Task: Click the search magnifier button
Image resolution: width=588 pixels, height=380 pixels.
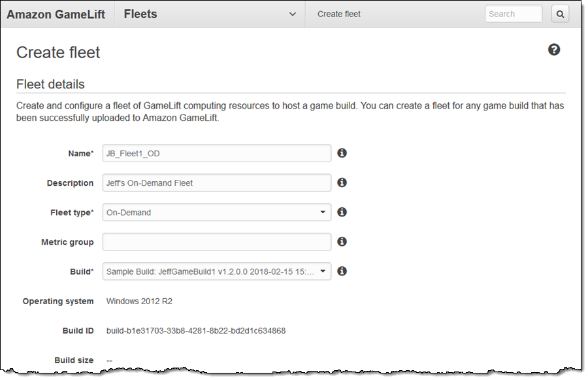Action: coord(560,14)
